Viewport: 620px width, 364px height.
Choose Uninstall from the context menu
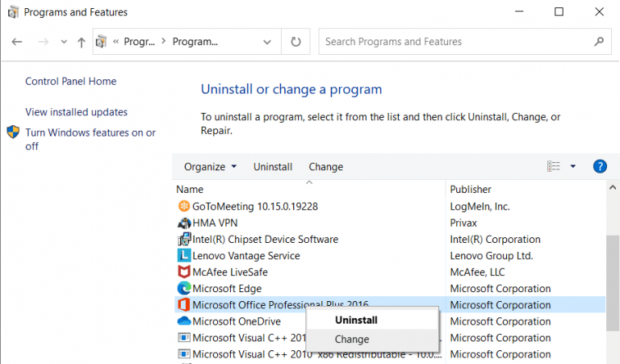pyautogui.click(x=356, y=320)
